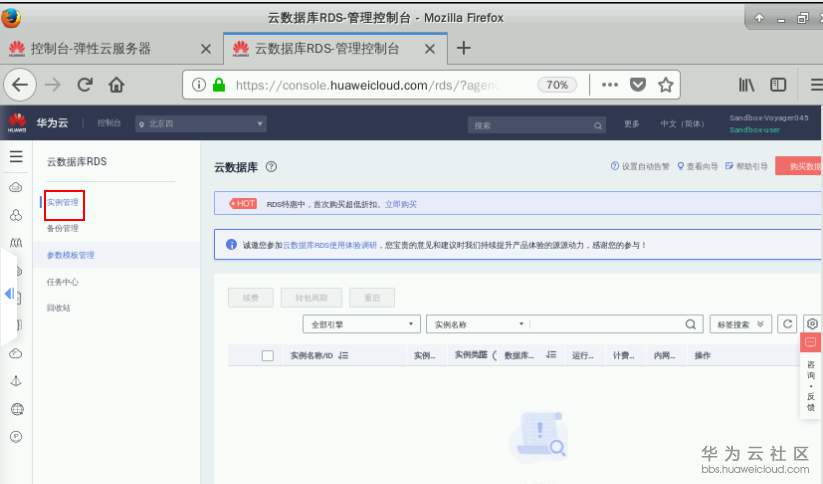Image resolution: width=823 pixels, height=484 pixels.
Task: Close the 控制台-弹性云服务器 tab
Action: (206, 49)
